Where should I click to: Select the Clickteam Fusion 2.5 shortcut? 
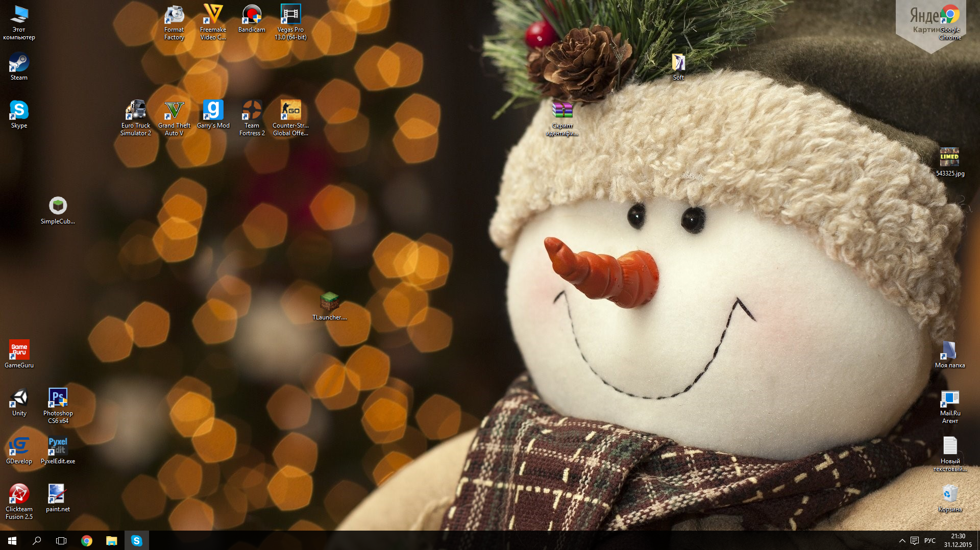[19, 502]
